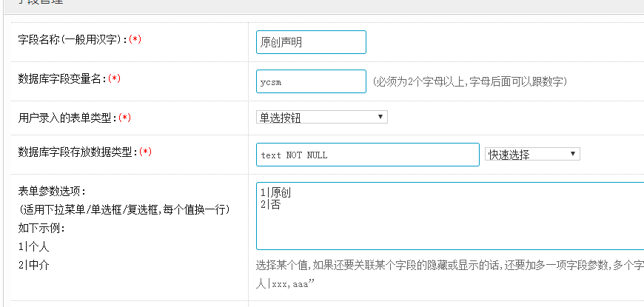Focus the ycsm database variable name field

(310, 81)
